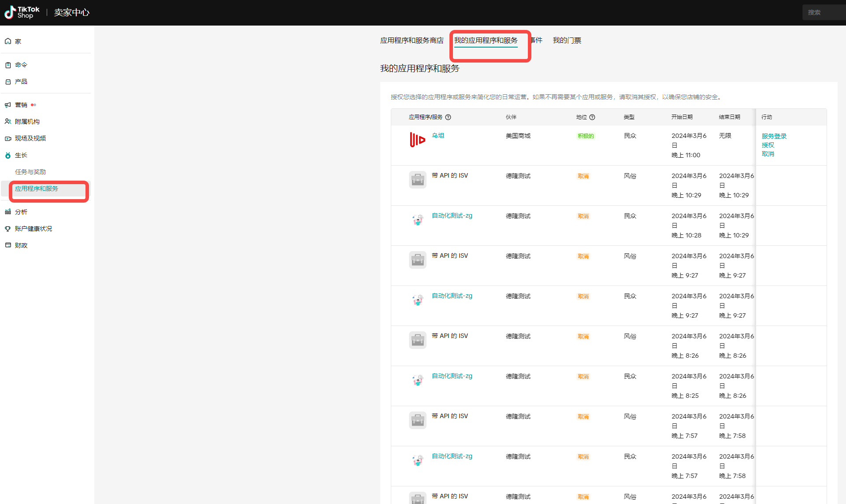Switch to 应用程序和服务商店 tab

point(412,41)
